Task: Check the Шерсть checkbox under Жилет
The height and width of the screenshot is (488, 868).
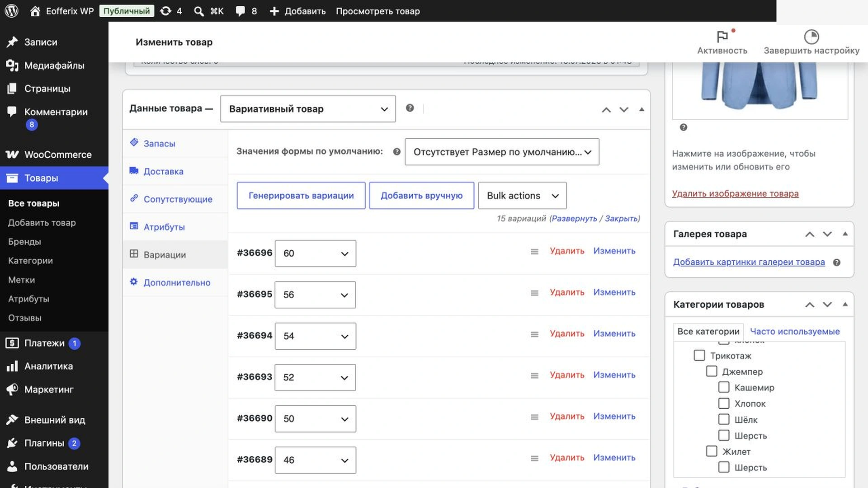Action: point(724,467)
